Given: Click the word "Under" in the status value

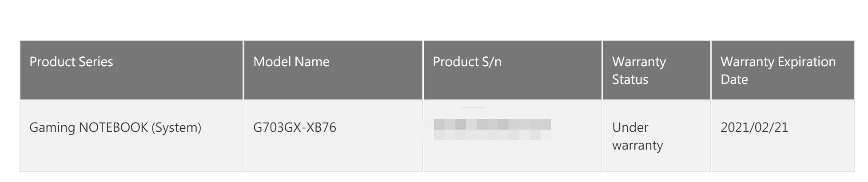Looking at the screenshot, I should (630, 127).
